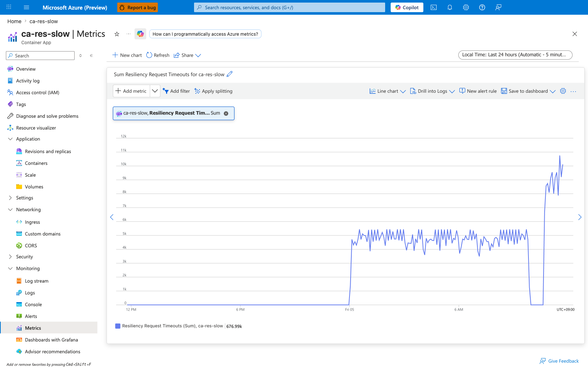Open the Copilot button in header
Screen dimensions: 588x368
(x=407, y=7)
